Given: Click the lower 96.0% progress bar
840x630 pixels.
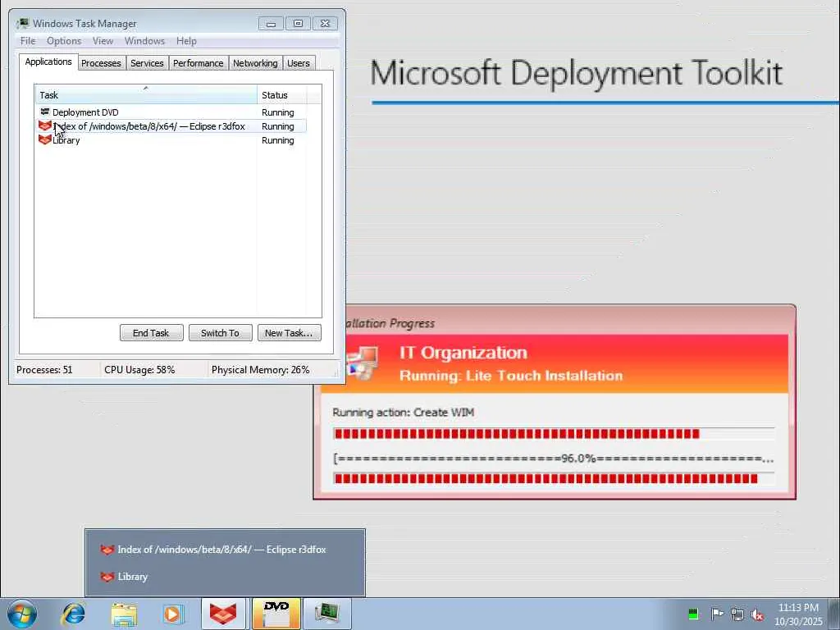Looking at the screenshot, I should [x=554, y=478].
